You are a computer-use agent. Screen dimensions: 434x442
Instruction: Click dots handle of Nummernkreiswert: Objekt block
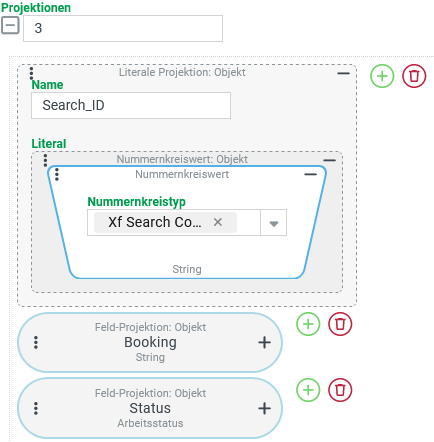[x=46, y=160]
